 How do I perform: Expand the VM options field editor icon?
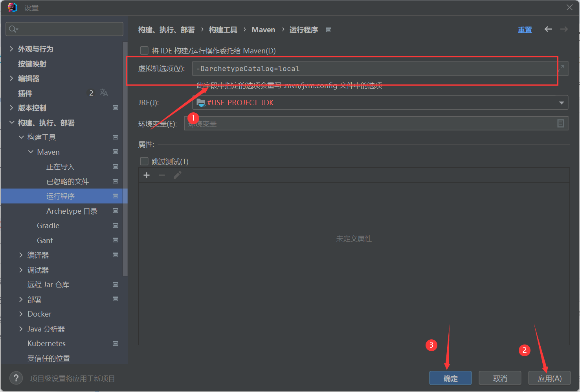pos(561,68)
